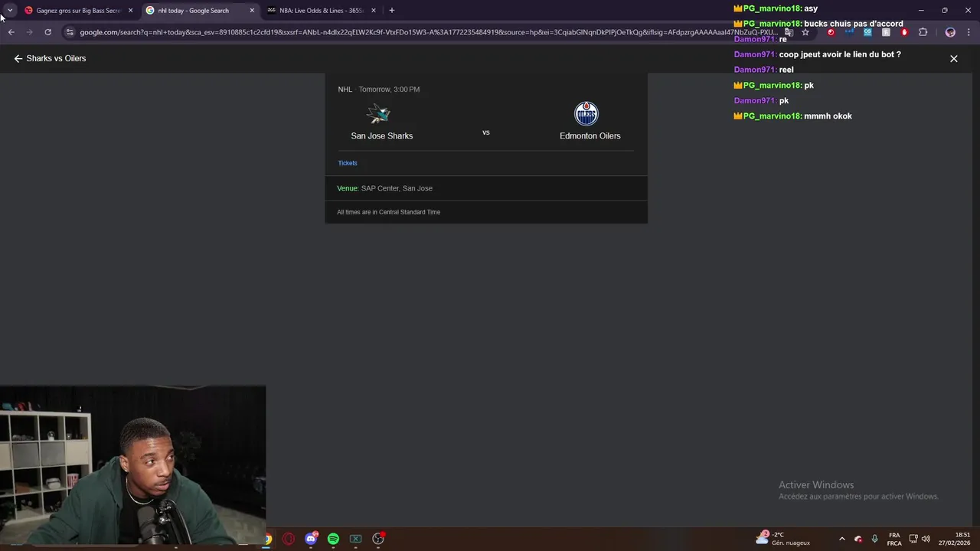The image size is (980, 551).
Task: Click the browser Back button
Action: point(11,32)
